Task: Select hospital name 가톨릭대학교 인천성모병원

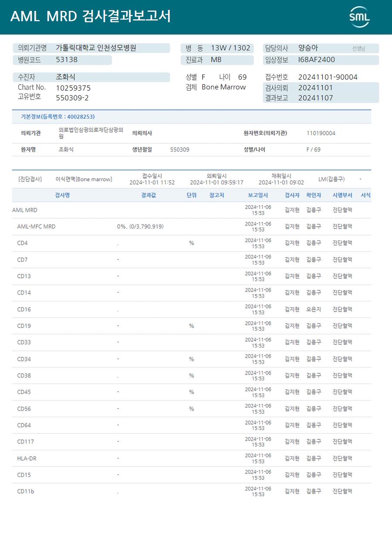Action: pos(96,48)
